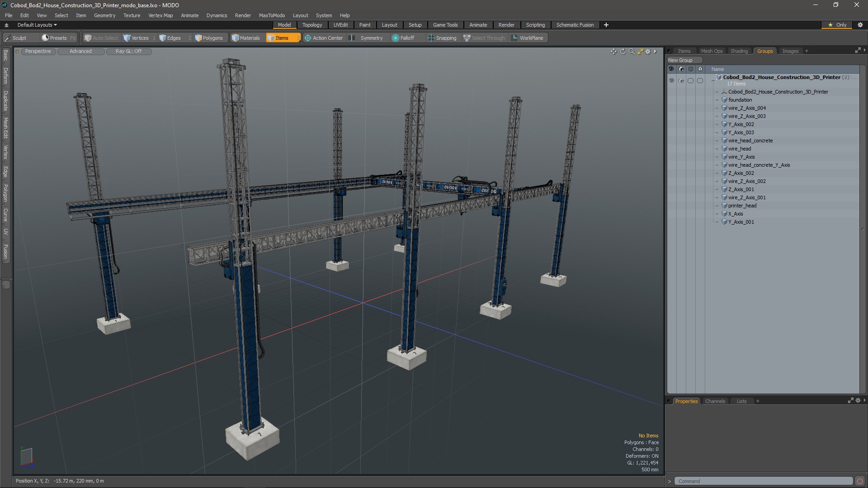Open the Action Center tool
The width and height of the screenshot is (868, 488).
coord(324,38)
